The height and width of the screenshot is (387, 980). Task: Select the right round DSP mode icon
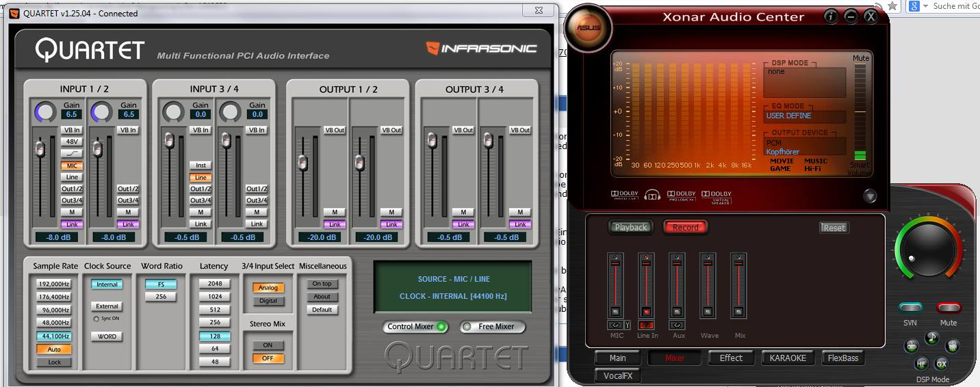(953, 346)
